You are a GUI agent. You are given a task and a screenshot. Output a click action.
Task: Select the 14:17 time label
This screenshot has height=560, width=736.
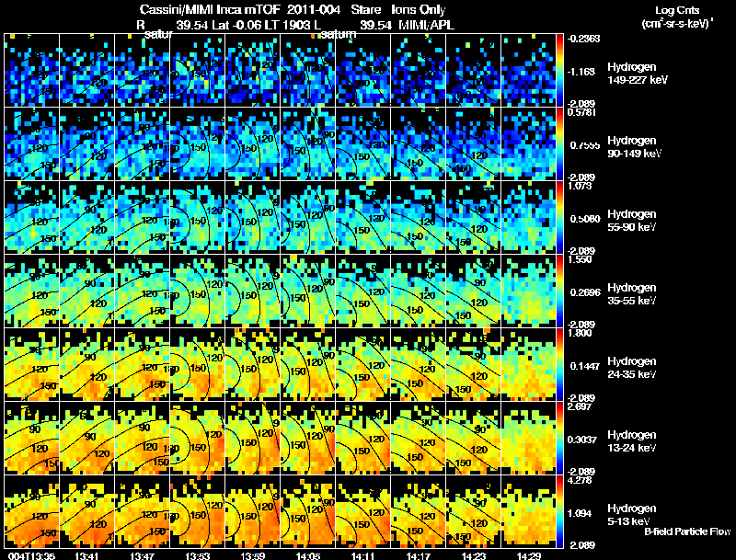coord(419,554)
